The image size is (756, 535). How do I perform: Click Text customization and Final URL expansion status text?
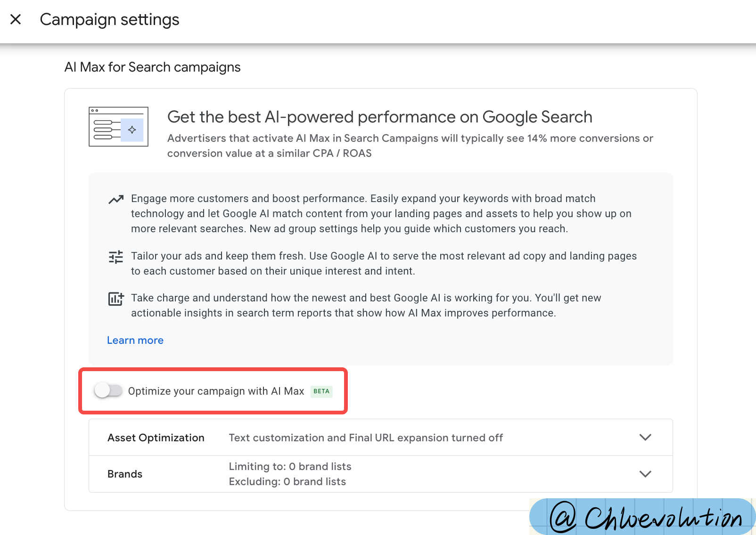366,438
